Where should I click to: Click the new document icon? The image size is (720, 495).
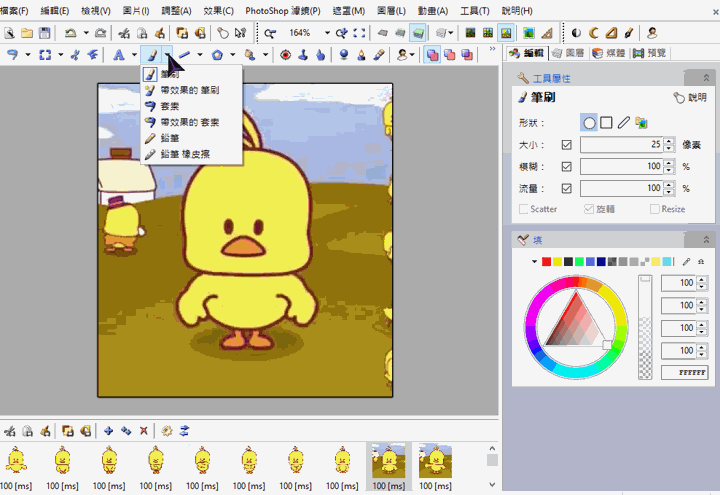10,33
